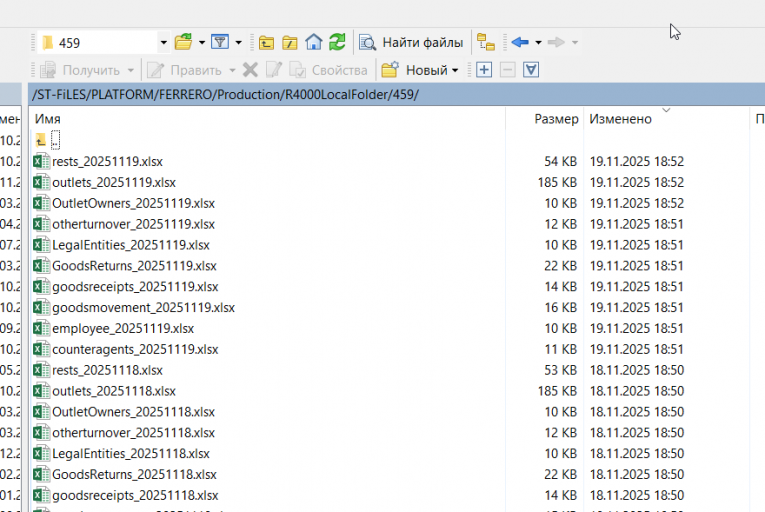Click the open directory folder icon
This screenshot has width=765, height=512.
tap(183, 42)
